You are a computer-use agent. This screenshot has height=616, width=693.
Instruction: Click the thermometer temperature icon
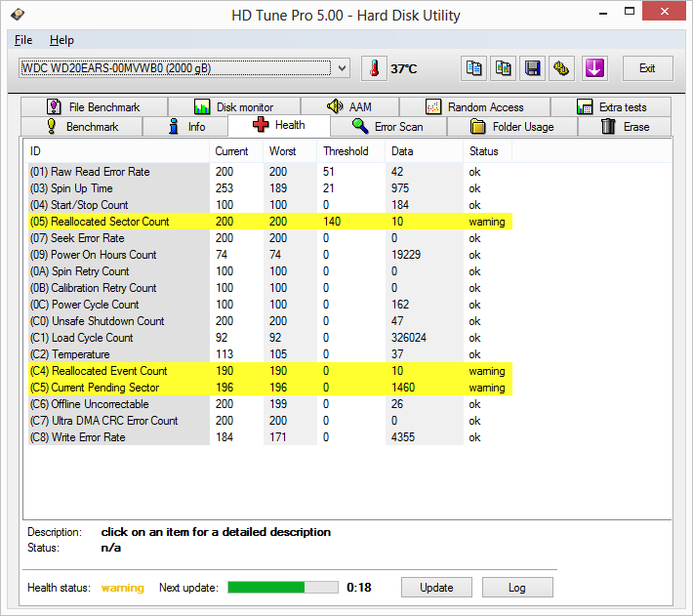click(374, 68)
